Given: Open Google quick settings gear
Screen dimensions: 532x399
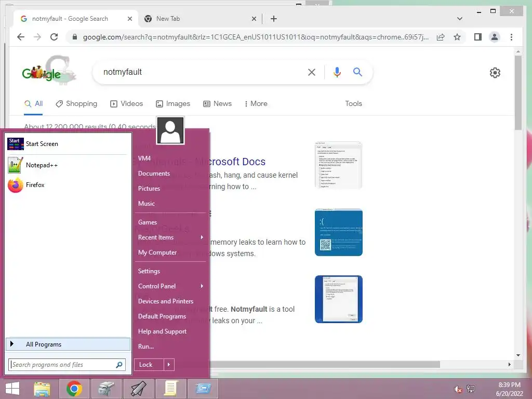Looking at the screenshot, I should [495, 73].
